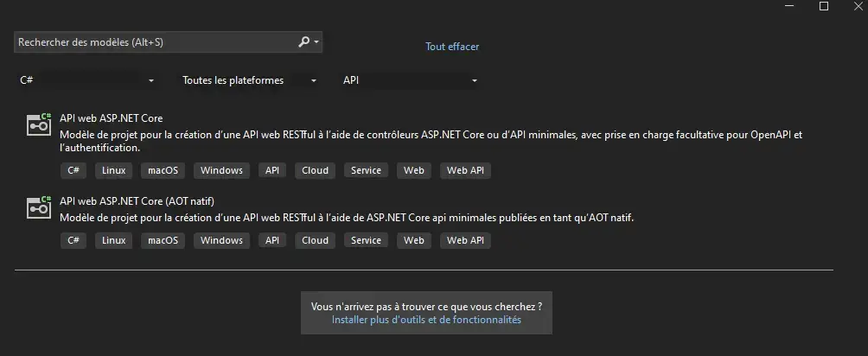Click the Linux tag of the AOT natif template

tap(114, 240)
